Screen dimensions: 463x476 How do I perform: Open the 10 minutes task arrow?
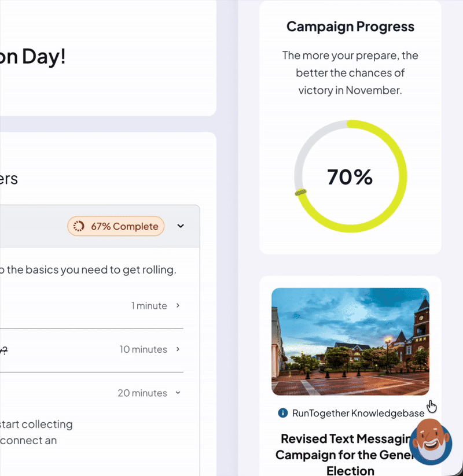[178, 349]
